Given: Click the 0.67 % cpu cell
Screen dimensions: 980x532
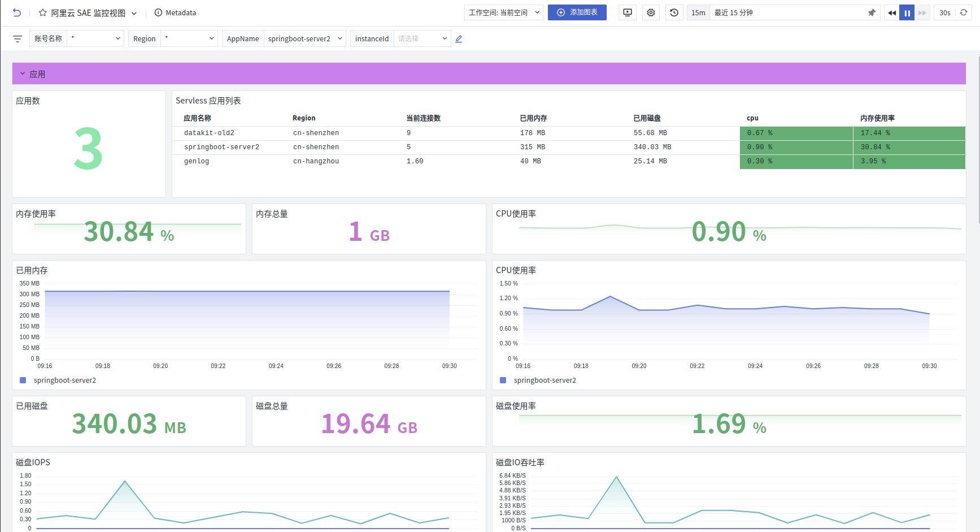Looking at the screenshot, I should tap(796, 133).
